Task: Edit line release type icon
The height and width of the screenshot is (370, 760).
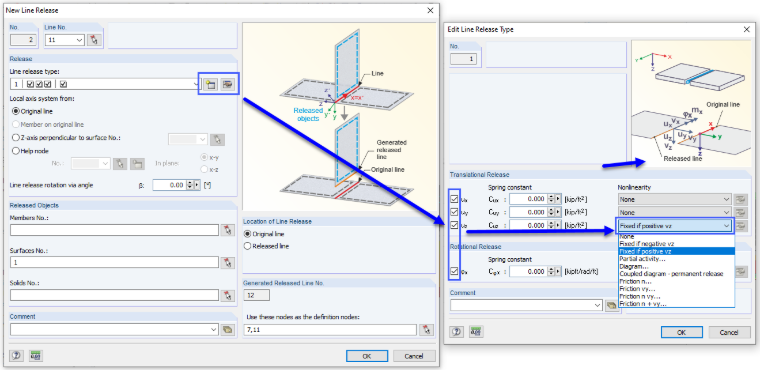Action: [227, 84]
